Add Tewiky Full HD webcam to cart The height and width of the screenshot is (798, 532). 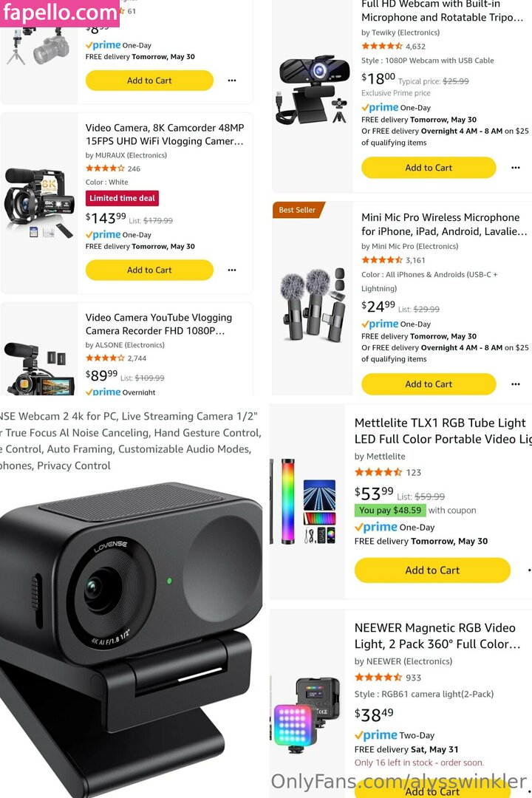click(429, 168)
